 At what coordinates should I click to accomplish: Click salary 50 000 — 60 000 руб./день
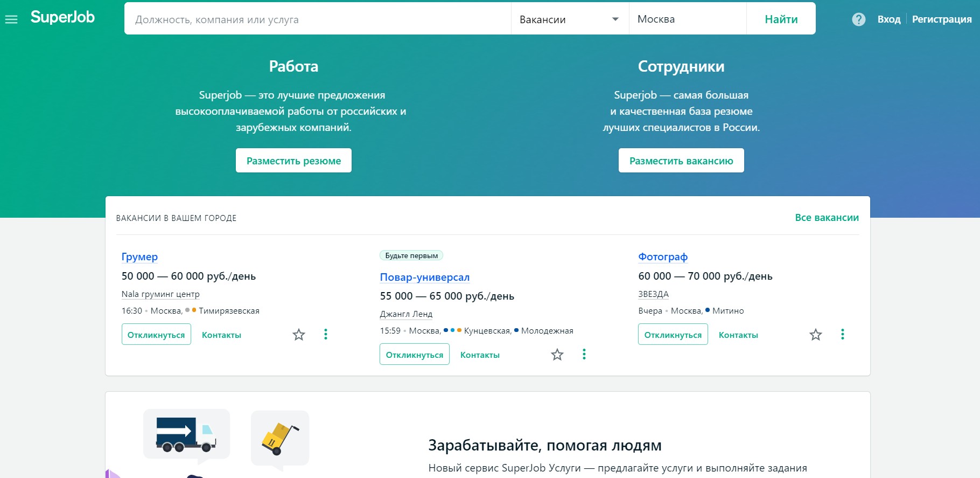tap(188, 276)
